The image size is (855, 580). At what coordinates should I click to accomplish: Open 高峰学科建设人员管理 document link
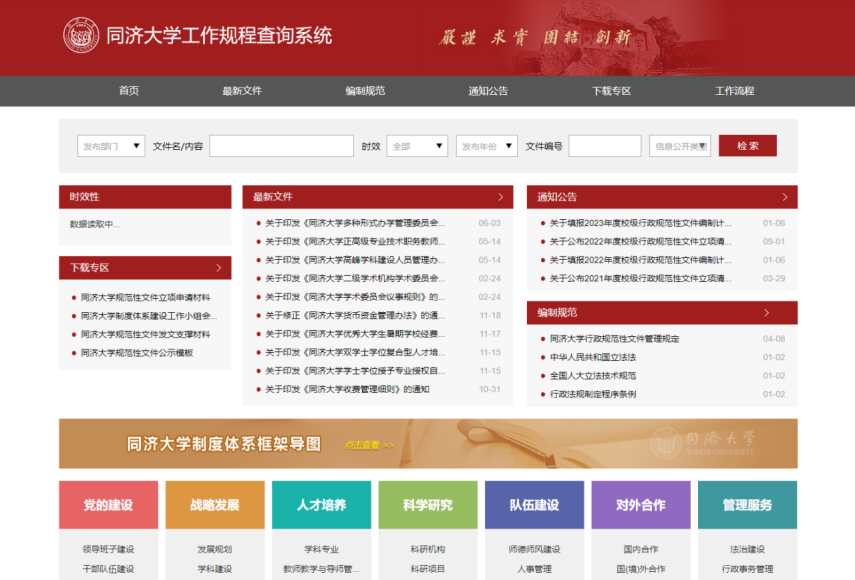(355, 261)
